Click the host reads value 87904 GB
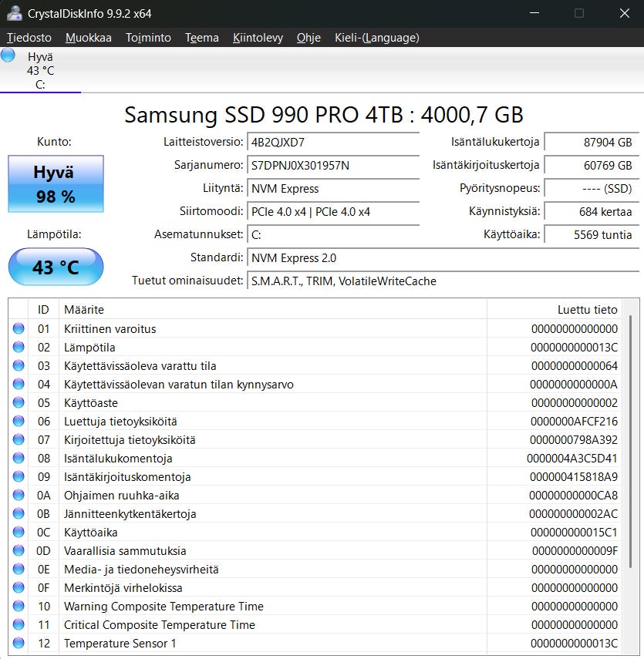Viewport: 644px width, 659px height. point(592,142)
